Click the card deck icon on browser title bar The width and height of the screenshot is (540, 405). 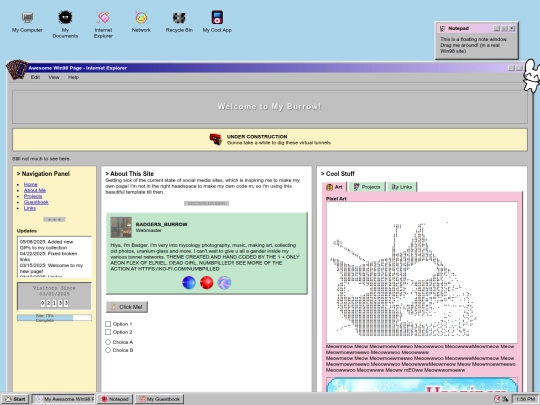(x=17, y=70)
